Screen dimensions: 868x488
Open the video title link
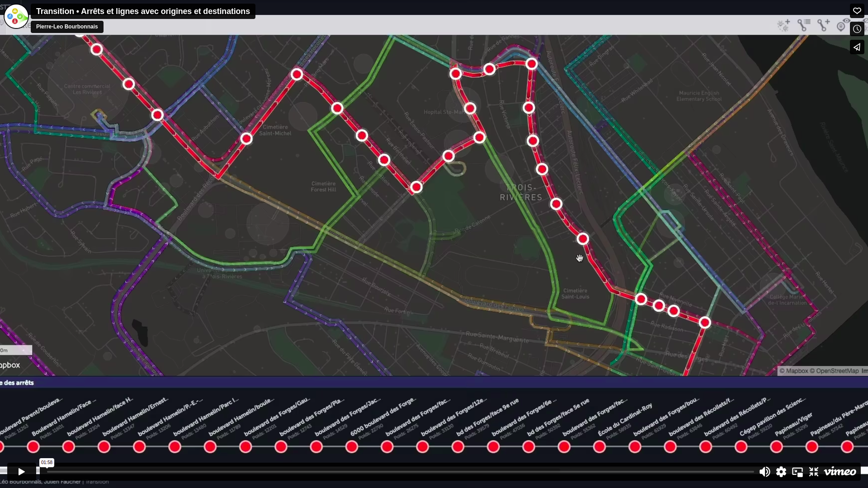[x=143, y=11]
